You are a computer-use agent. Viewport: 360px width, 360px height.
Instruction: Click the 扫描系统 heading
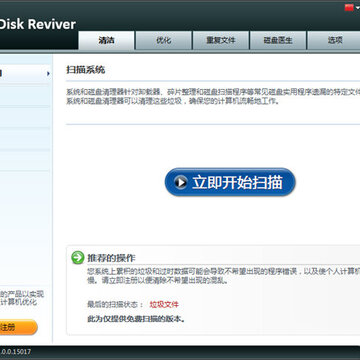point(86,70)
